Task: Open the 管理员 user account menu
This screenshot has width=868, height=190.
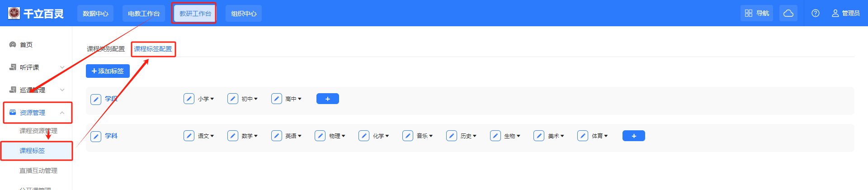Action: (846, 13)
